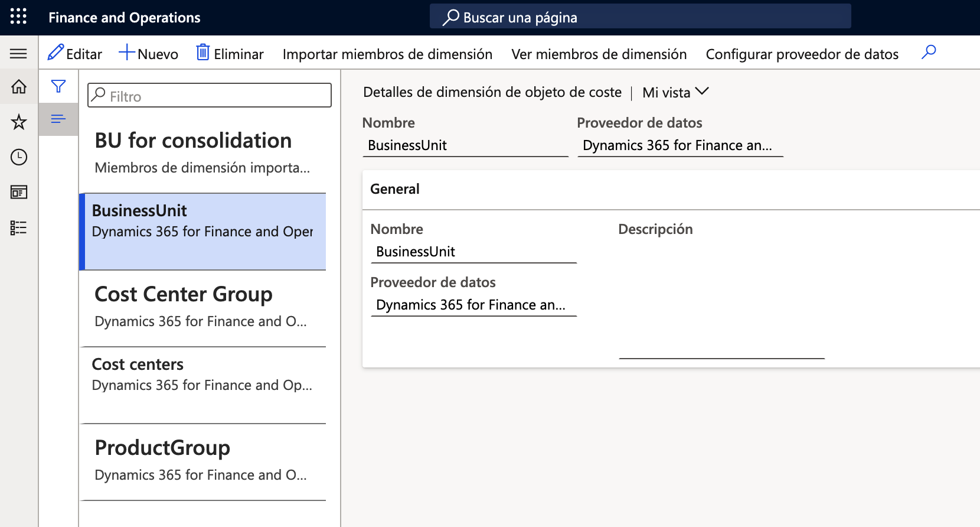Image resolution: width=980 pixels, height=527 pixels.
Task: Click Proveedor de datos field in General
Action: click(x=473, y=305)
